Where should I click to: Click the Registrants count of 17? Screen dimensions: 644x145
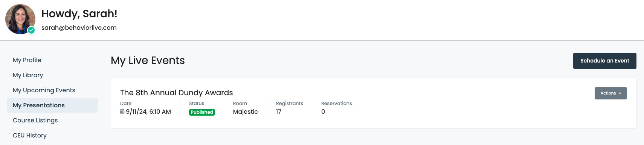[279, 111]
